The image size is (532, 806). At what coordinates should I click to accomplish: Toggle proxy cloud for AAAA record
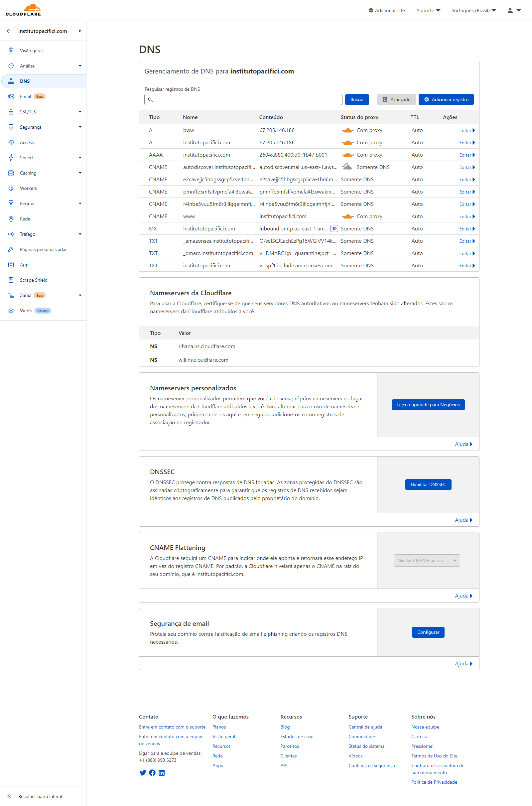coord(348,155)
